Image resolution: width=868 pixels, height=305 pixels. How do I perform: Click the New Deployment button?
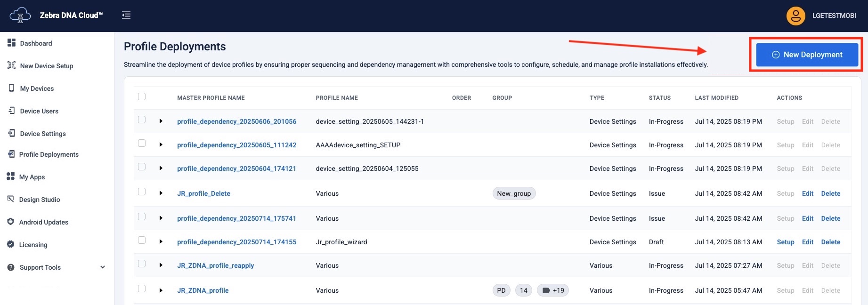[x=807, y=55]
